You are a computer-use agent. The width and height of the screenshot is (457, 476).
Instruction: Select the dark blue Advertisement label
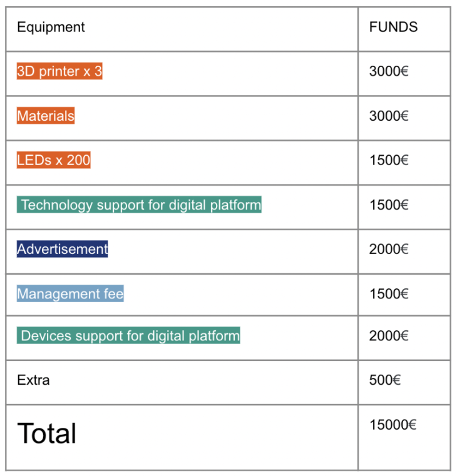63,249
